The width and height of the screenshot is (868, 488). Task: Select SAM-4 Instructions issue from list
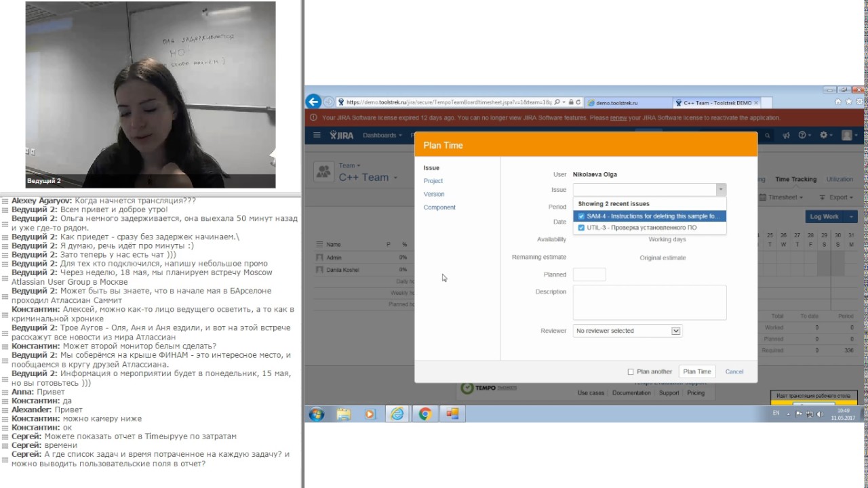(x=650, y=216)
